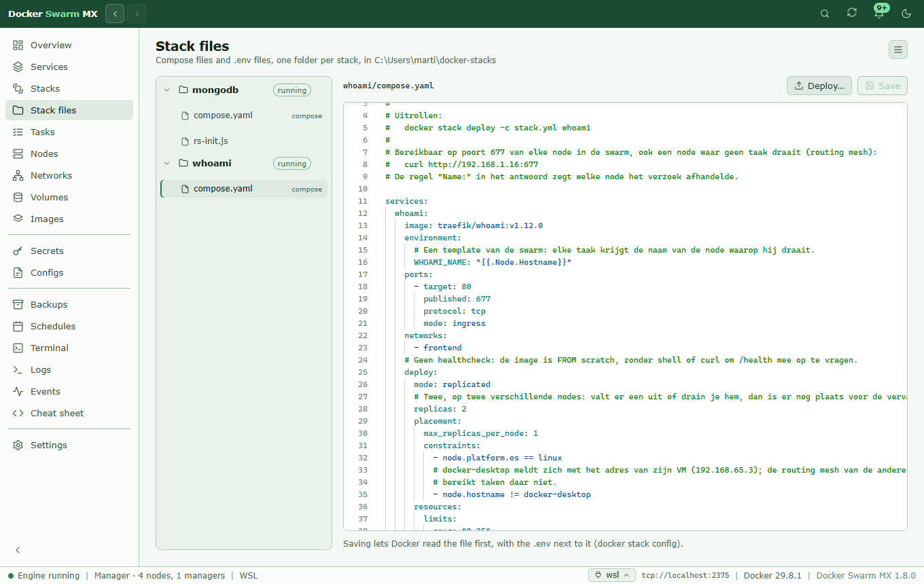Open Overview in the sidebar
The image size is (924, 584).
tap(69, 45)
